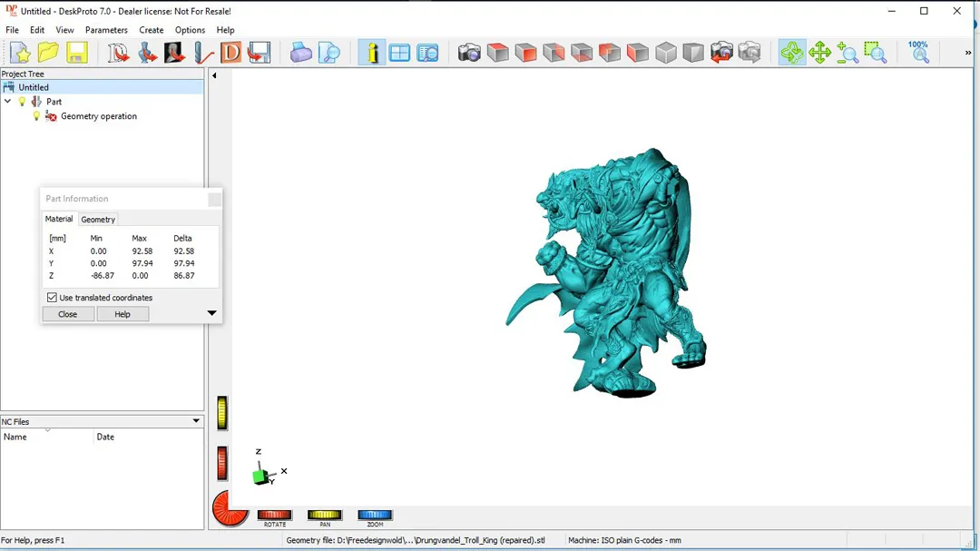Save the project with the floppy icon
This screenshot has width=980, height=551.
pos(77,53)
